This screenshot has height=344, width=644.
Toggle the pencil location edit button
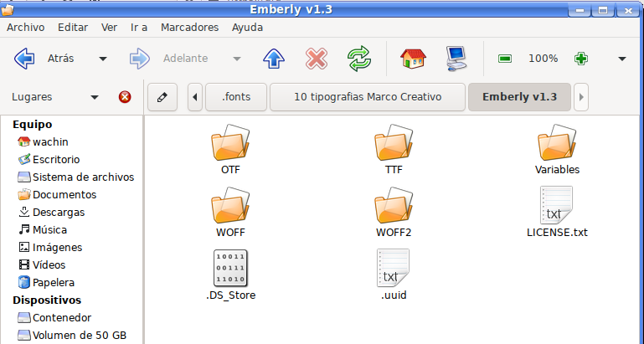tap(162, 97)
